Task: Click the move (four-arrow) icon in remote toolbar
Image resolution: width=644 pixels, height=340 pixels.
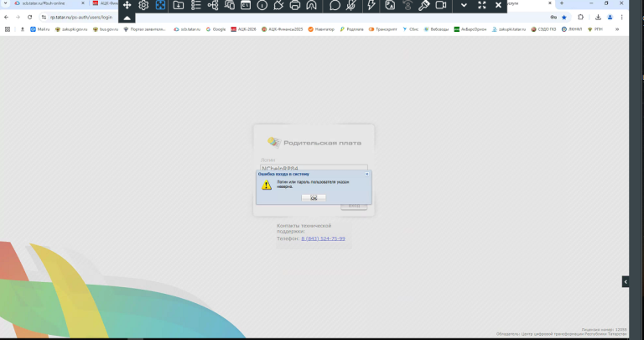Action: 127,5
